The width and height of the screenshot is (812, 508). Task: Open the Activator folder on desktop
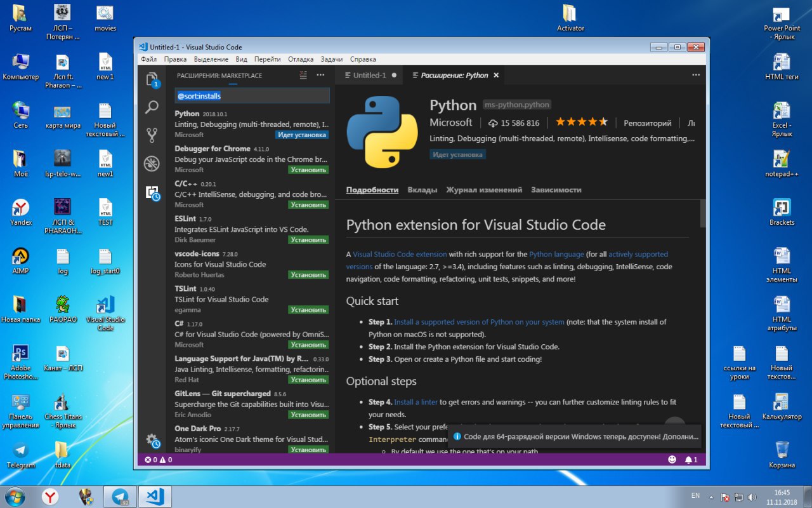tap(570, 18)
